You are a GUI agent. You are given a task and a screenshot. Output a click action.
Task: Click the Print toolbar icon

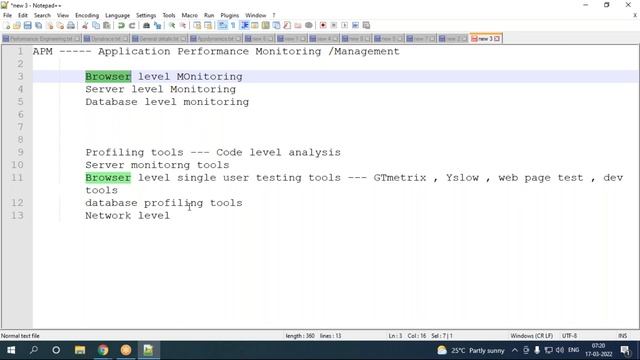click(x=71, y=25)
